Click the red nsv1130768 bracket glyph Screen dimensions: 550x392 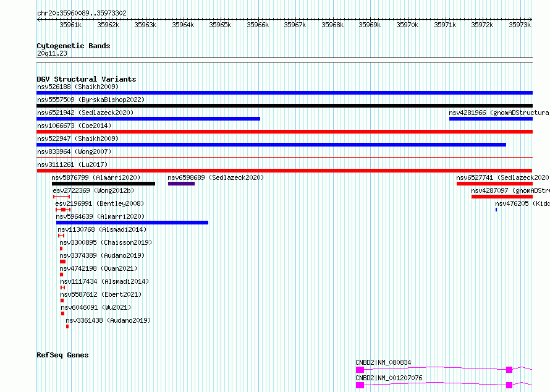[x=61, y=236]
